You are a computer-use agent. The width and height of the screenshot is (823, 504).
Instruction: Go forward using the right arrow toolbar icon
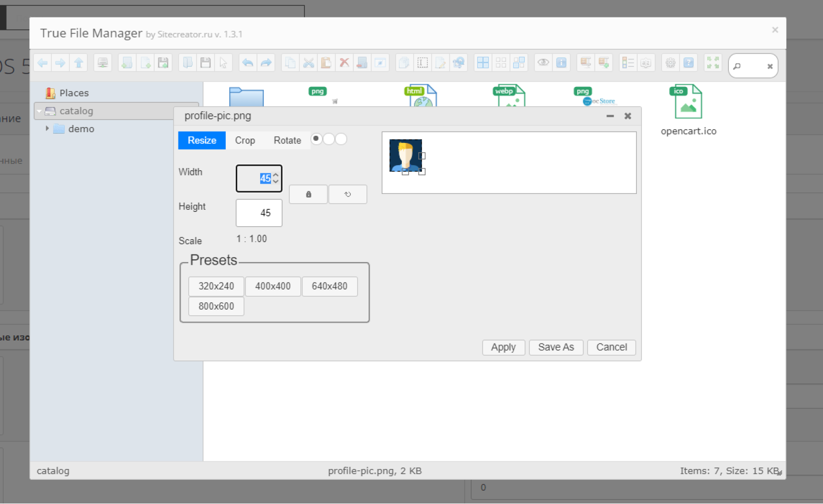click(x=60, y=63)
